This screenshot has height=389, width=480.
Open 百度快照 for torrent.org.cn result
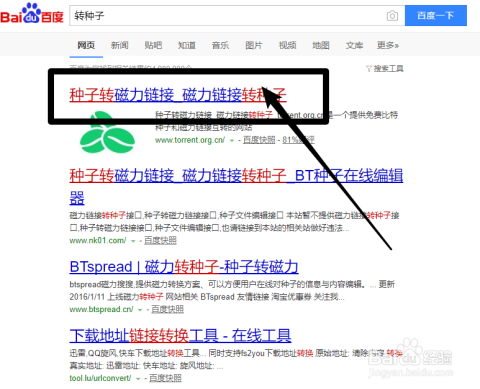[x=259, y=140]
